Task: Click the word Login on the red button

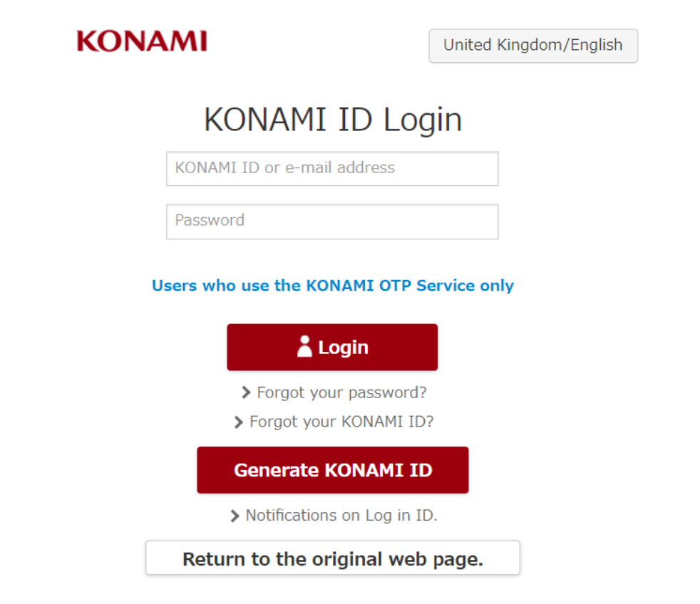Action: click(x=343, y=348)
